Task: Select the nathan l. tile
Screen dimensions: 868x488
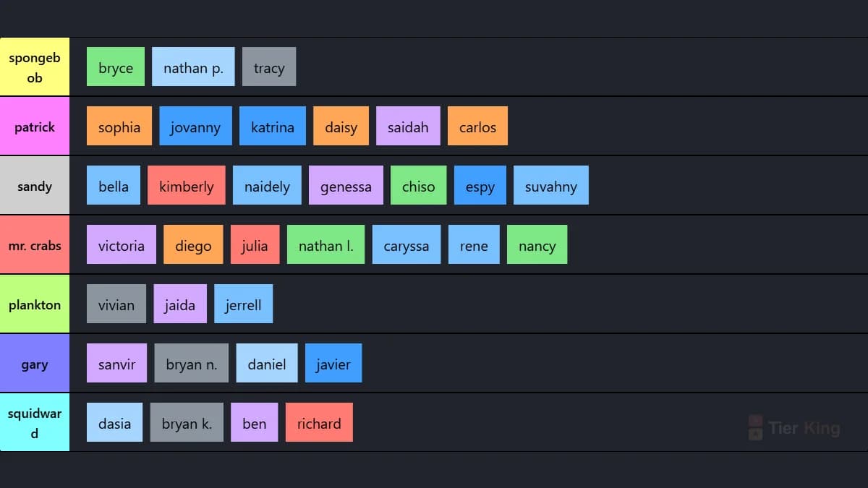Action: pos(326,245)
